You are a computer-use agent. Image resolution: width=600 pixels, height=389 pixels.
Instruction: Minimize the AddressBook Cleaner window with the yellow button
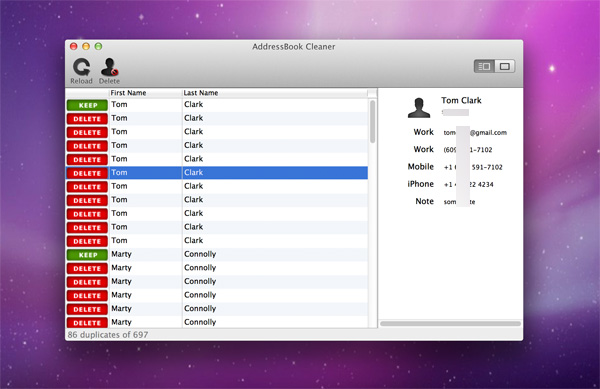[86, 46]
